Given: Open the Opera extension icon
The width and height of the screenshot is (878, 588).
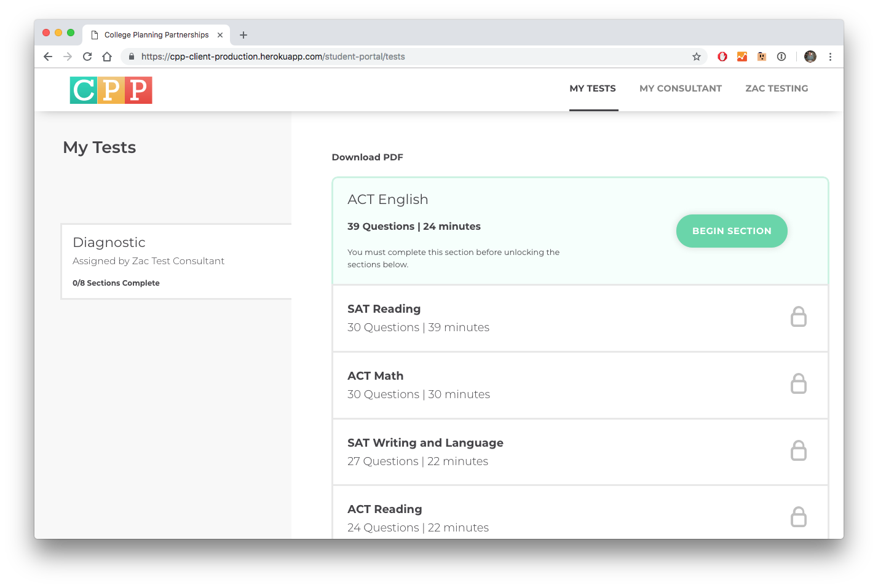Looking at the screenshot, I should (x=722, y=57).
